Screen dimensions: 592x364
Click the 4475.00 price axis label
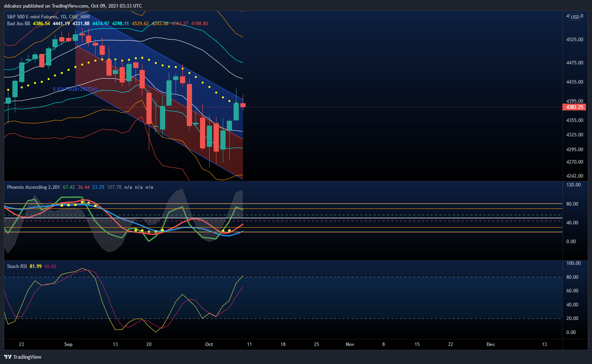[x=574, y=63]
